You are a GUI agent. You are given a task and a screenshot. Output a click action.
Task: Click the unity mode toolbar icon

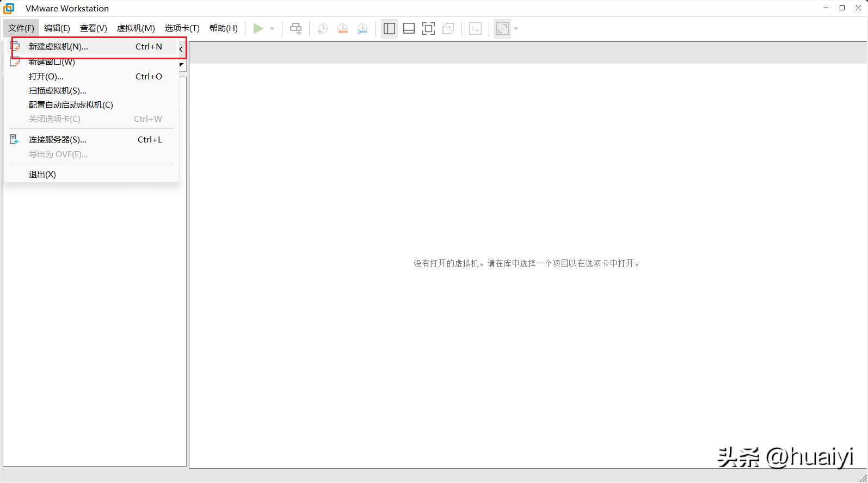[x=448, y=28]
